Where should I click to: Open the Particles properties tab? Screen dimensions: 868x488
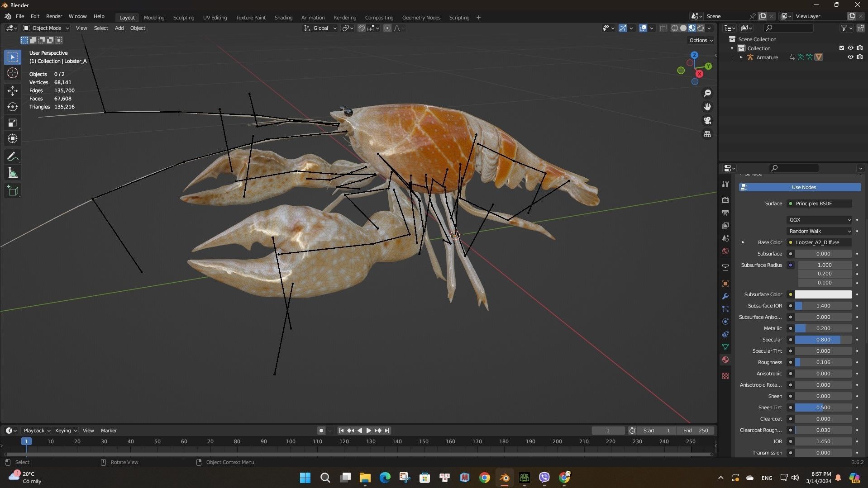click(x=725, y=309)
